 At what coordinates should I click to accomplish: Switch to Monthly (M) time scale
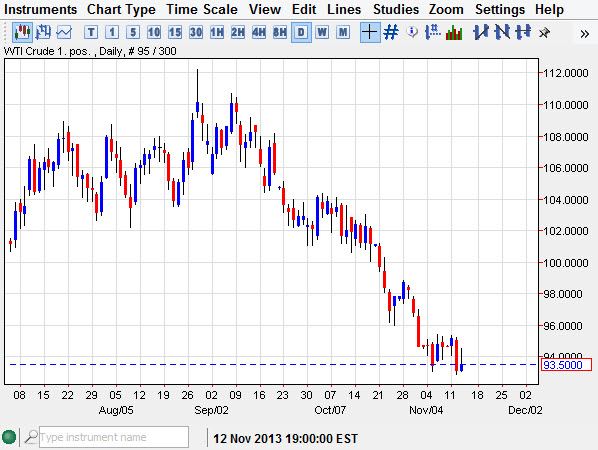point(343,32)
